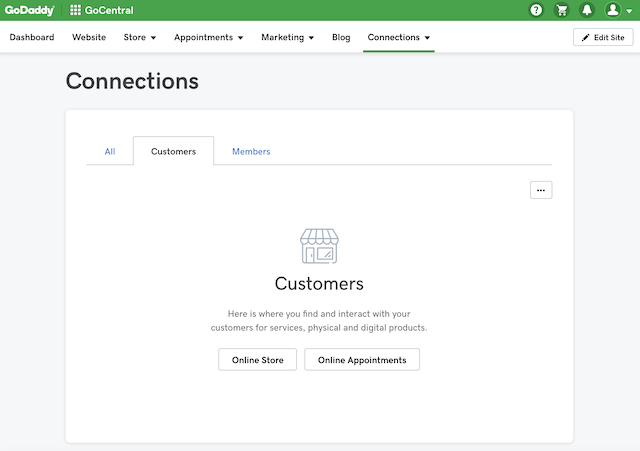Open the user account avatar icon
Image resolution: width=640 pixels, height=451 pixels.
pos(613,10)
